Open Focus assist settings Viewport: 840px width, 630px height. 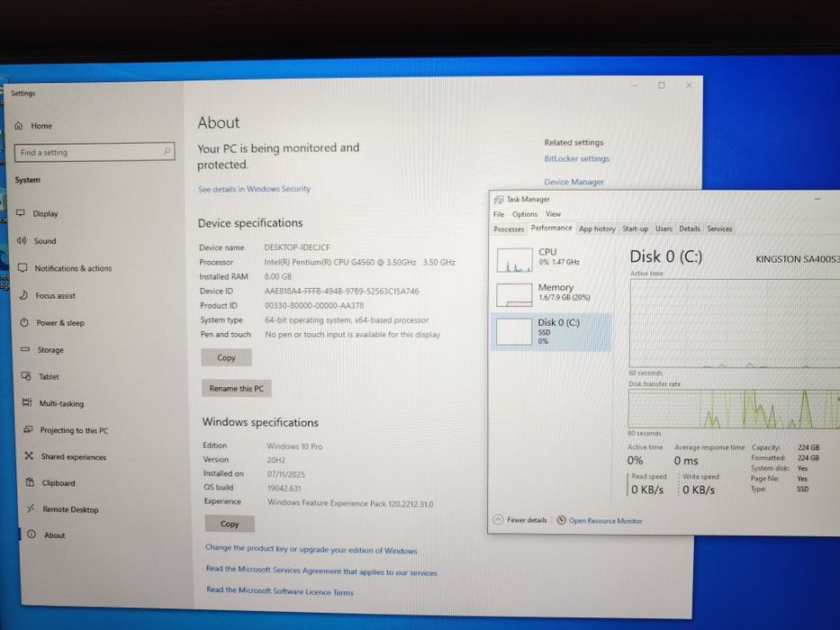point(47,295)
